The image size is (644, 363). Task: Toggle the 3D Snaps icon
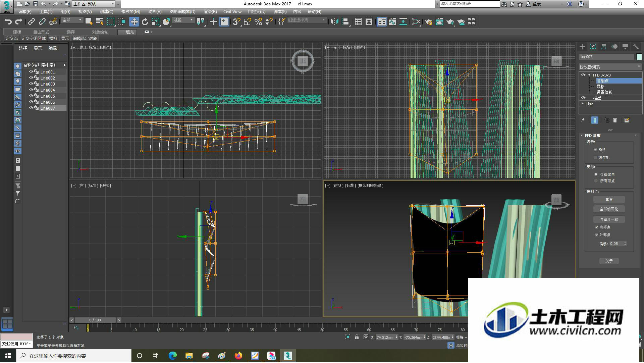click(236, 22)
